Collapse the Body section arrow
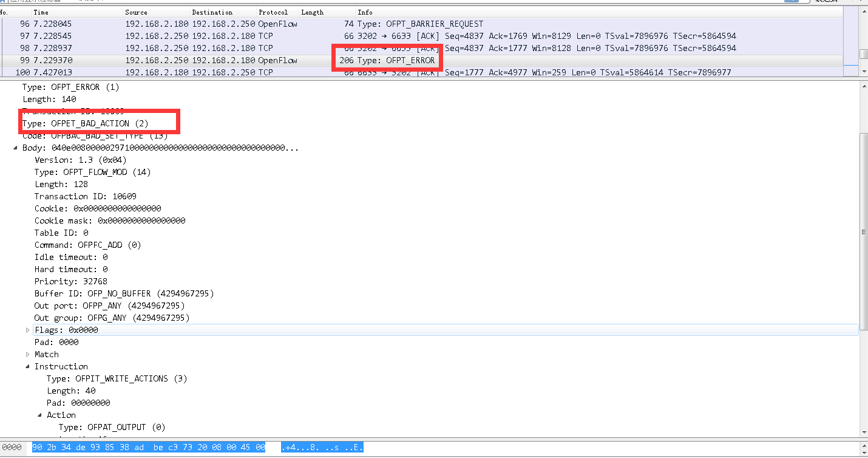This screenshot has width=868, height=458. click(x=16, y=148)
